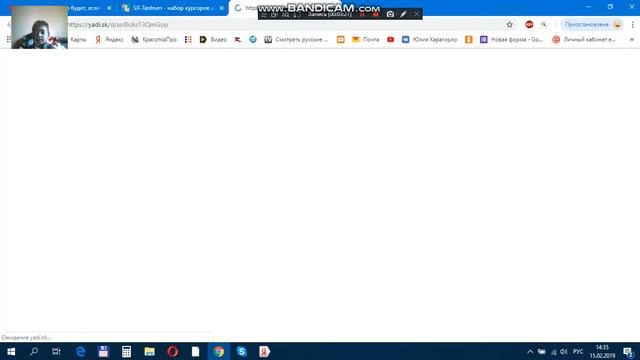Open the taskbar clock and calendar
This screenshot has width=640, height=360.
(x=602, y=351)
